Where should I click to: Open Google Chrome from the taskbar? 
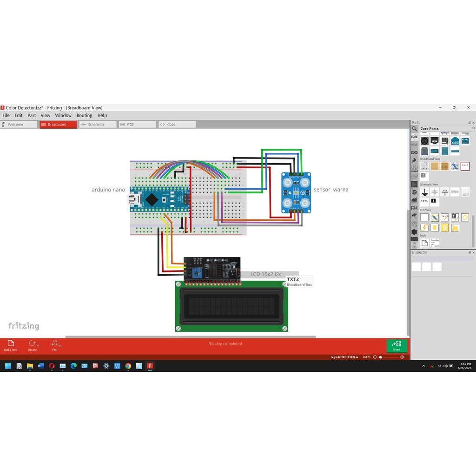[128, 366]
